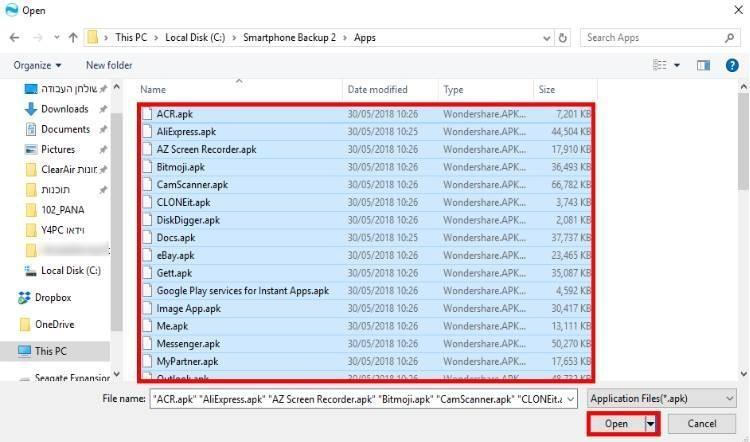The width and height of the screenshot is (750, 442).
Task: Sort by Size column header
Action: pyautogui.click(x=547, y=89)
